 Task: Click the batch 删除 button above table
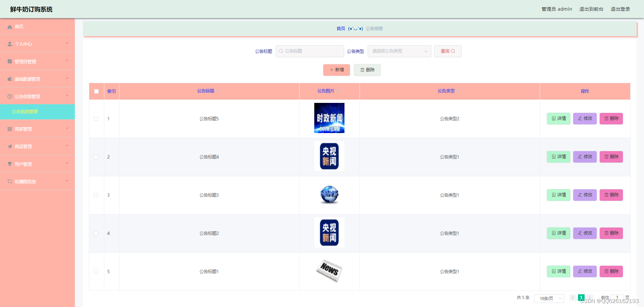coord(367,70)
